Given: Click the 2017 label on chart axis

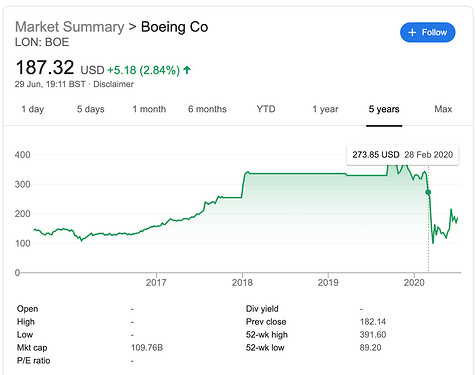Looking at the screenshot, I should (156, 283).
